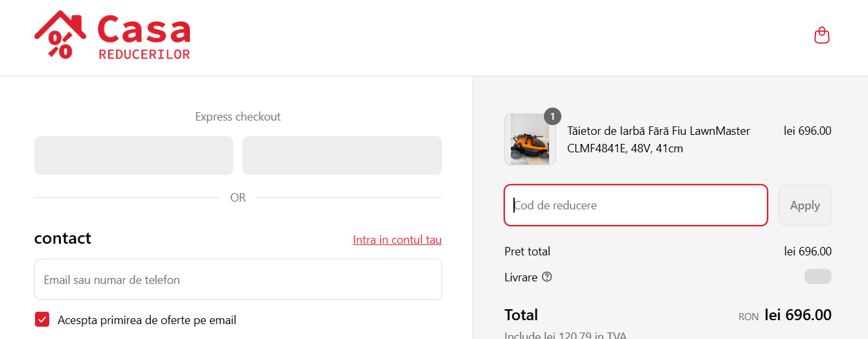This screenshot has height=339, width=868.
Task: Click the "Acespta primirea de oferte pe email" label
Action: point(147,320)
